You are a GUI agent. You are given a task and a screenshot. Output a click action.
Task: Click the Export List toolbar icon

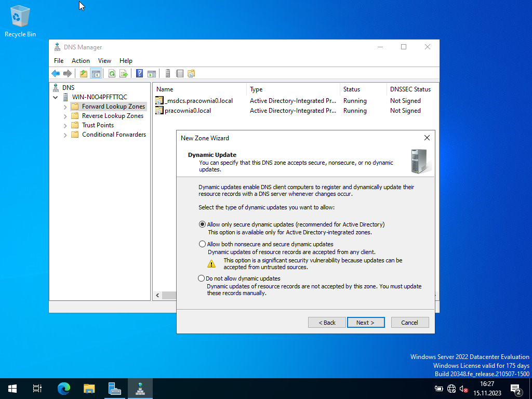coord(124,73)
